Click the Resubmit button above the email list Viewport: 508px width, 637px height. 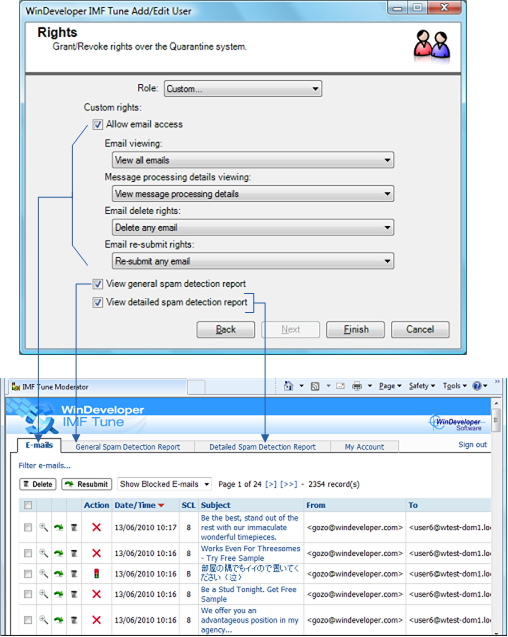point(87,484)
